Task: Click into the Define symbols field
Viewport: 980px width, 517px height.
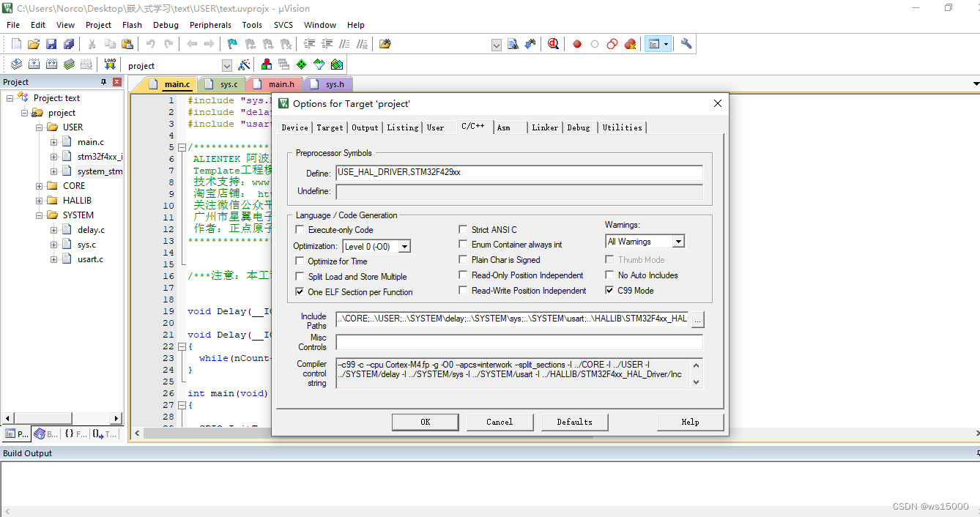Action: (519, 173)
